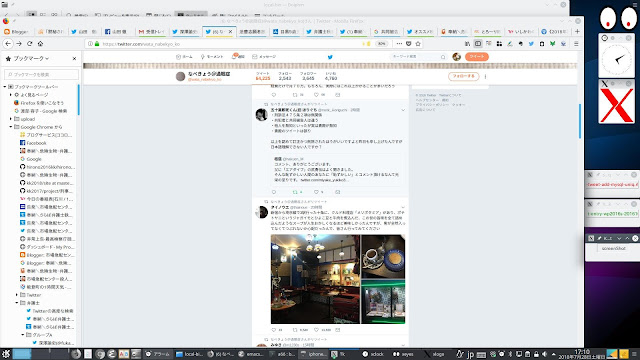
Task: Toggle the sidebar button in toolbar
Action: click(x=478, y=44)
